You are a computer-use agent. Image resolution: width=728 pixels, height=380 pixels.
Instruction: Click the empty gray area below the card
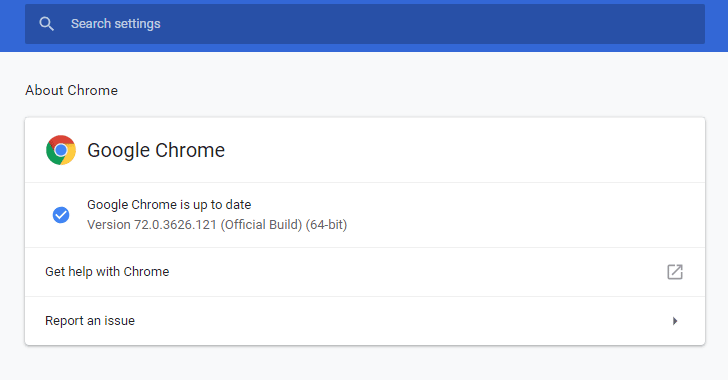(365, 363)
